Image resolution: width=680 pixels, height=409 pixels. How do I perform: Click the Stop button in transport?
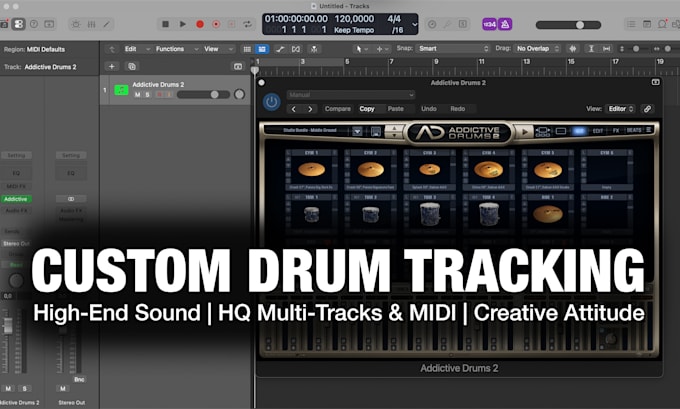tap(165, 24)
